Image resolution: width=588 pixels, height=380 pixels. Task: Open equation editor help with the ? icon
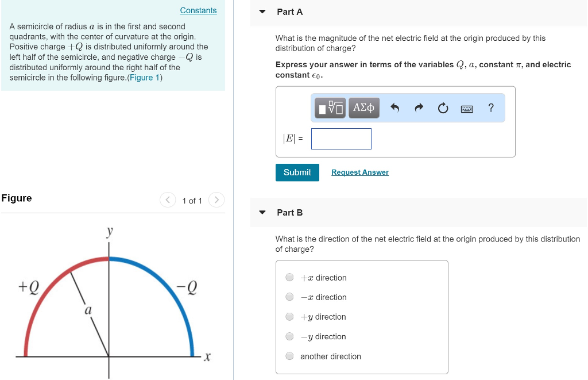click(x=490, y=108)
